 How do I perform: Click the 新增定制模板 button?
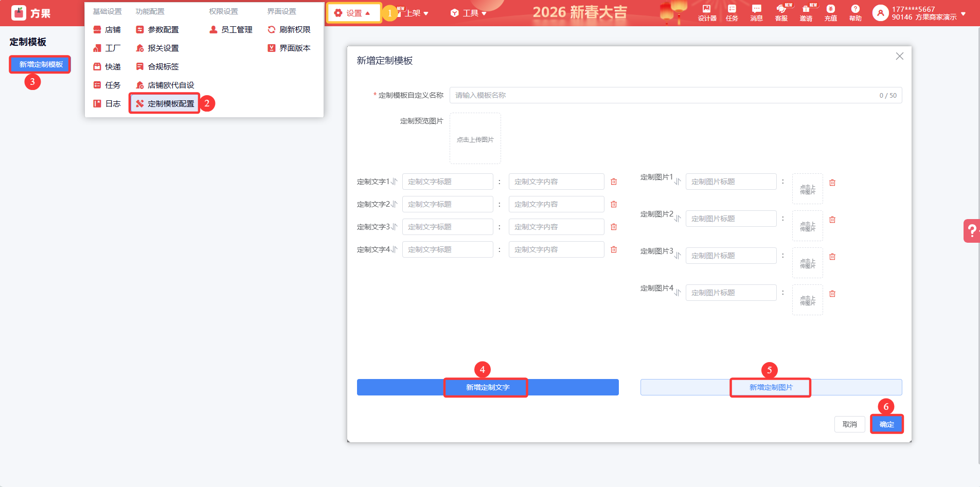(40, 64)
